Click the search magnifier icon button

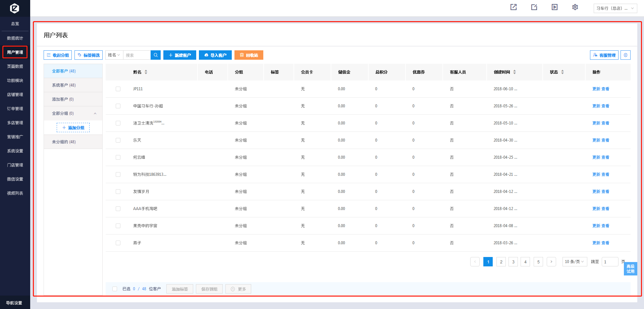tap(156, 55)
